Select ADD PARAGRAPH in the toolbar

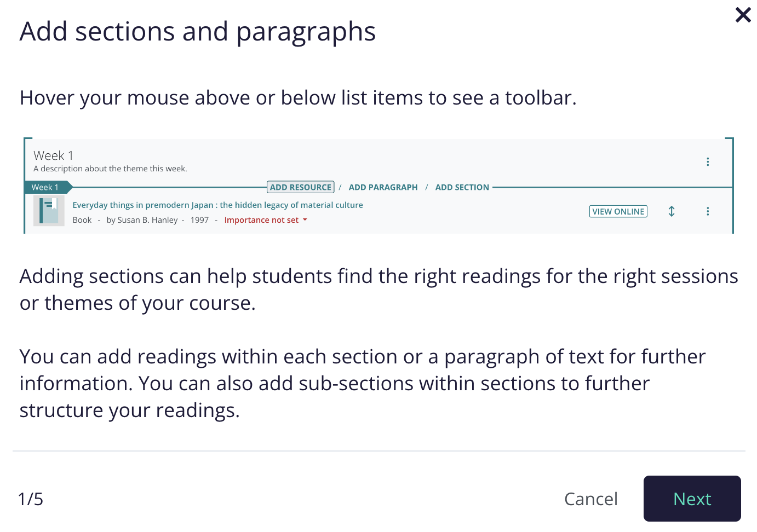tap(383, 187)
